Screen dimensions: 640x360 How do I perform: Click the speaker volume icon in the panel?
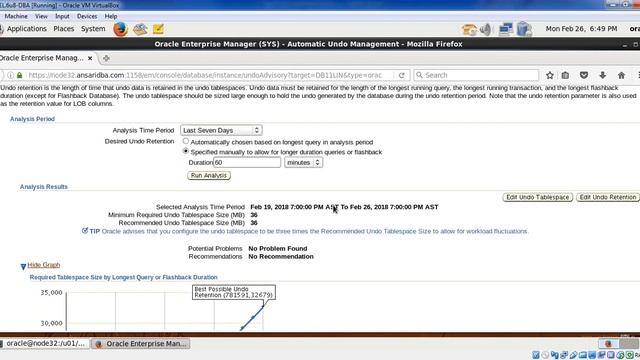(x=485, y=29)
